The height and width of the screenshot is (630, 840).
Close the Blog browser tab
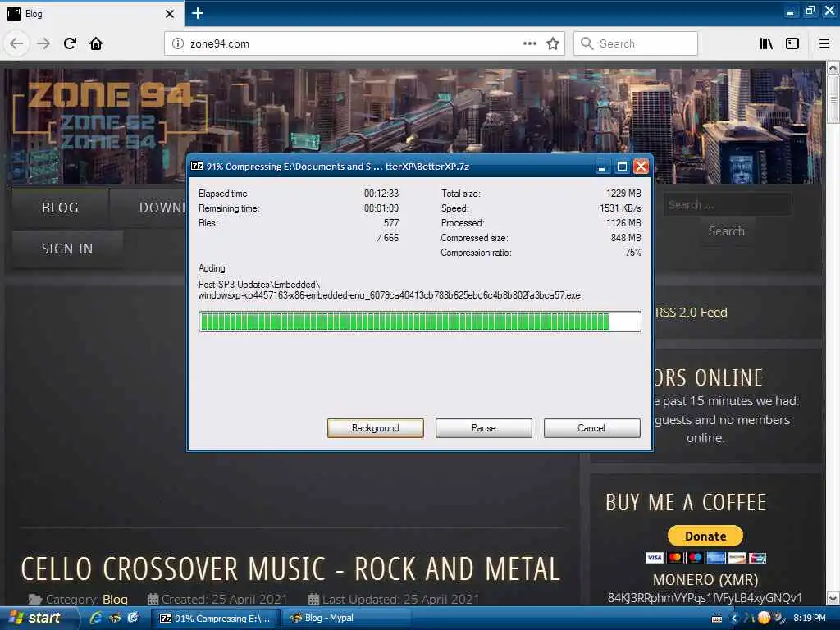(x=170, y=14)
